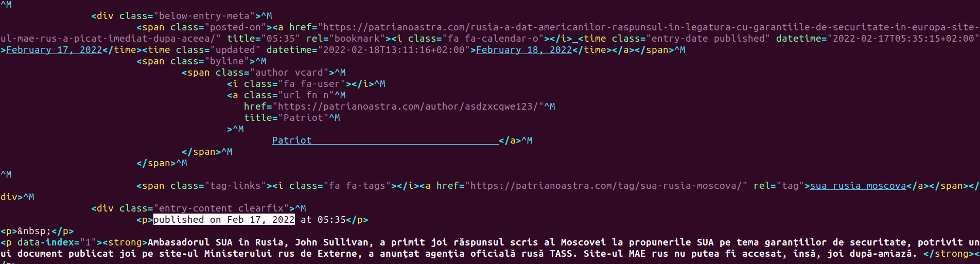
Task: Click the 'below-entry-meta' class value
Action: pyautogui.click(x=204, y=16)
